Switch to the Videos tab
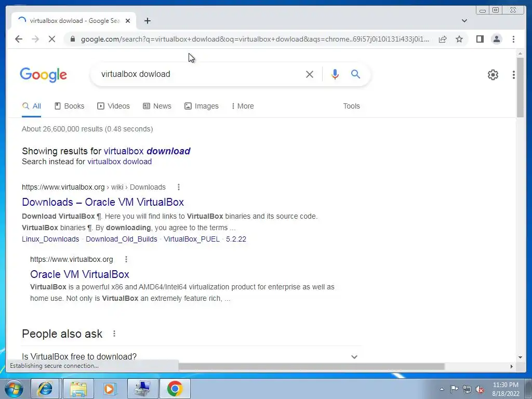The height and width of the screenshot is (399, 532). tap(113, 106)
